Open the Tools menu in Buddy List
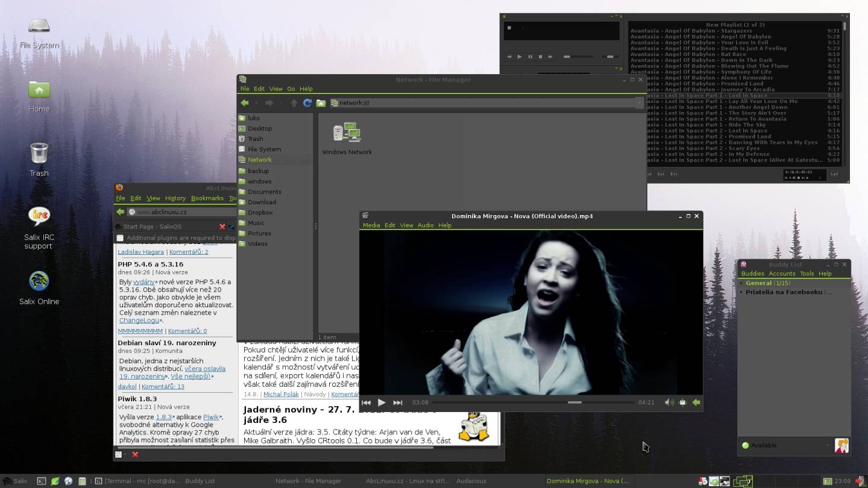Screen dimensions: 868x488 [807, 274]
